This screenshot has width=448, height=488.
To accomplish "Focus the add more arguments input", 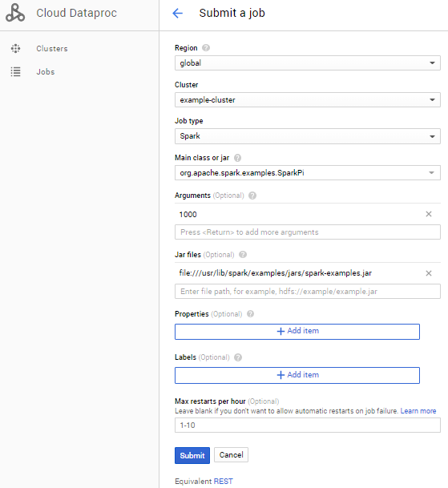I will pyautogui.click(x=308, y=232).
